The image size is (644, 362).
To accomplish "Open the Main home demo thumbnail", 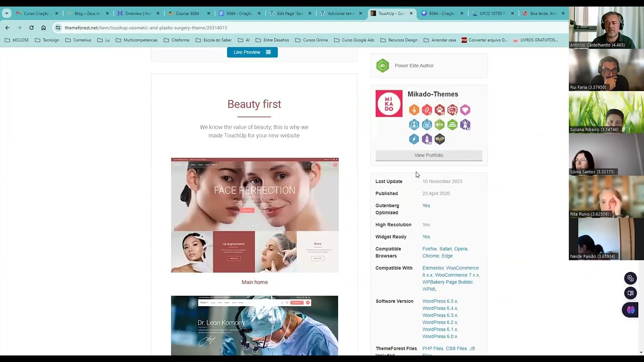I will point(255,215).
